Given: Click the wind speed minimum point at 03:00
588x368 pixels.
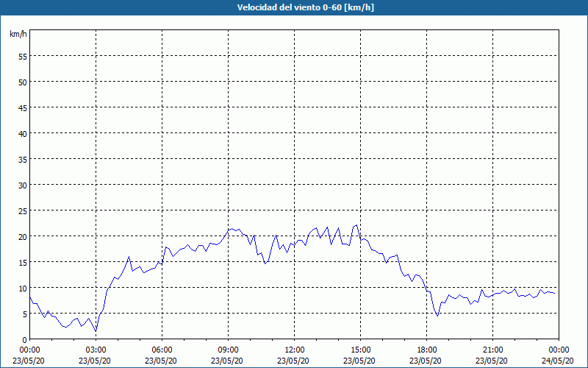Looking at the screenshot, I should [96, 330].
